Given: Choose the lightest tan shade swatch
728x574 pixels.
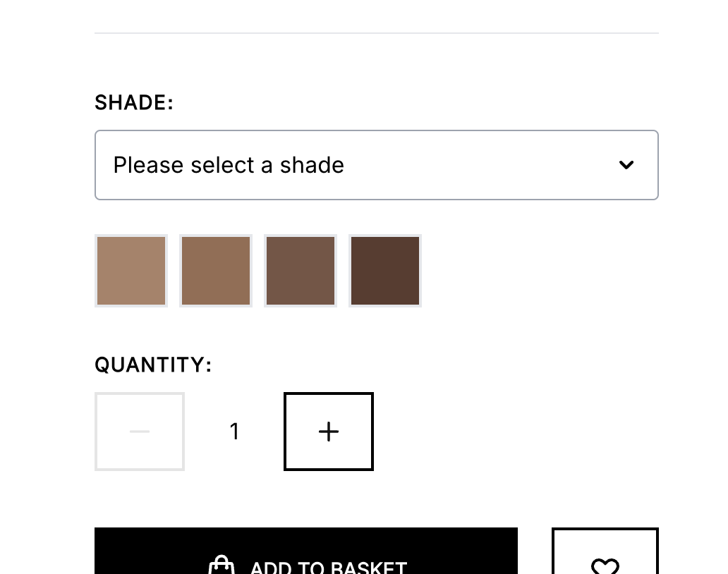Looking at the screenshot, I should click(x=131, y=271).
